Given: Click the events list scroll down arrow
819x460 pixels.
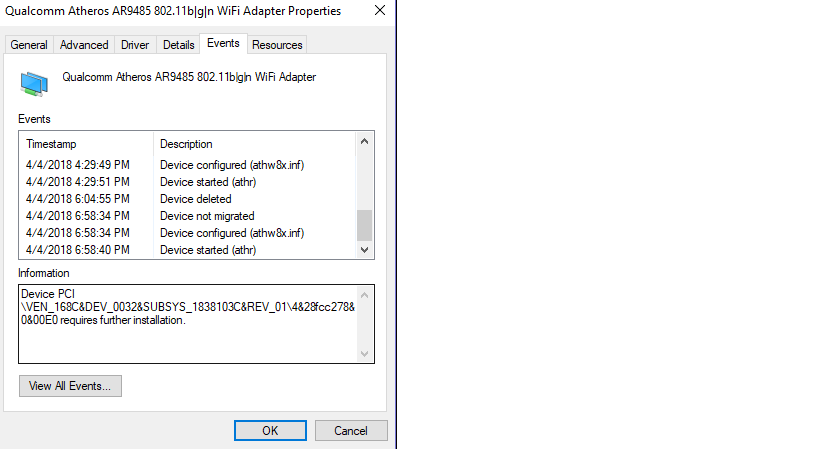Looking at the screenshot, I should point(365,250).
